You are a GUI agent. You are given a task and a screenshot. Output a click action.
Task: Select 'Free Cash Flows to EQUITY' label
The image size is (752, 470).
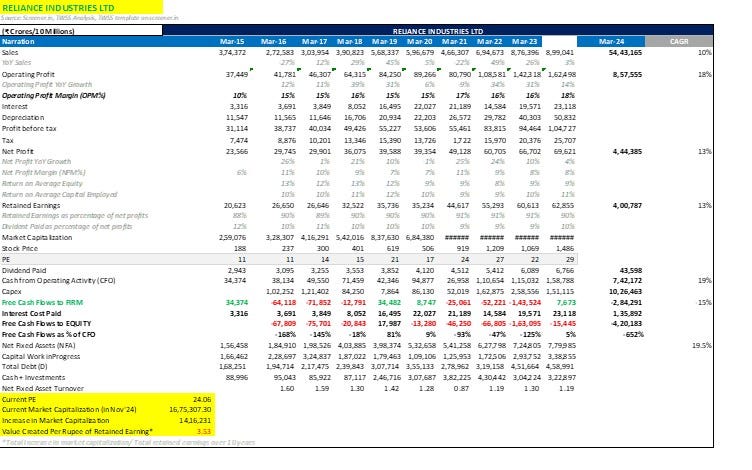click(47, 324)
